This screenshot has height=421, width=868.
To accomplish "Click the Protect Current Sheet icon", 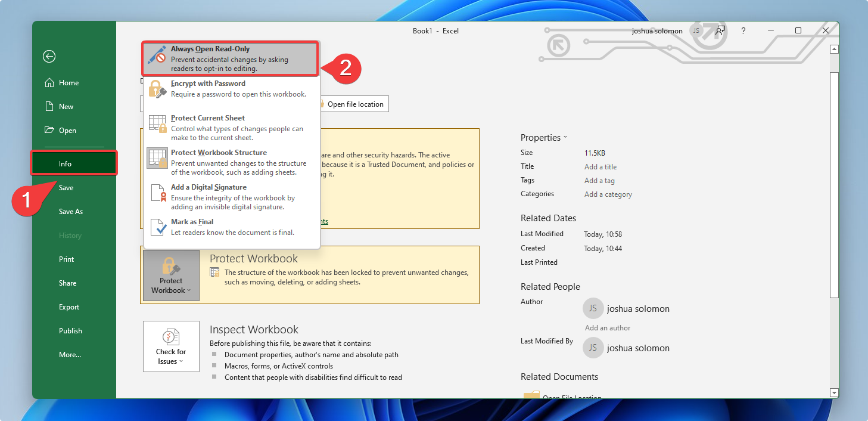I will [x=157, y=124].
